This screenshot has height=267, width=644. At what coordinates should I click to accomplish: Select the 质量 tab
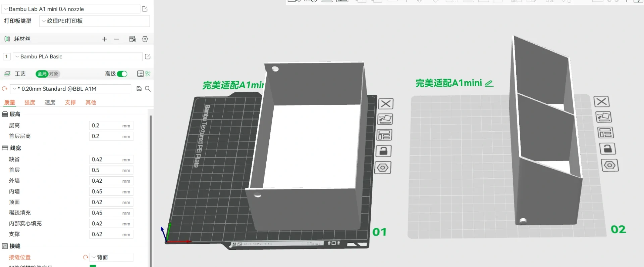pos(10,102)
